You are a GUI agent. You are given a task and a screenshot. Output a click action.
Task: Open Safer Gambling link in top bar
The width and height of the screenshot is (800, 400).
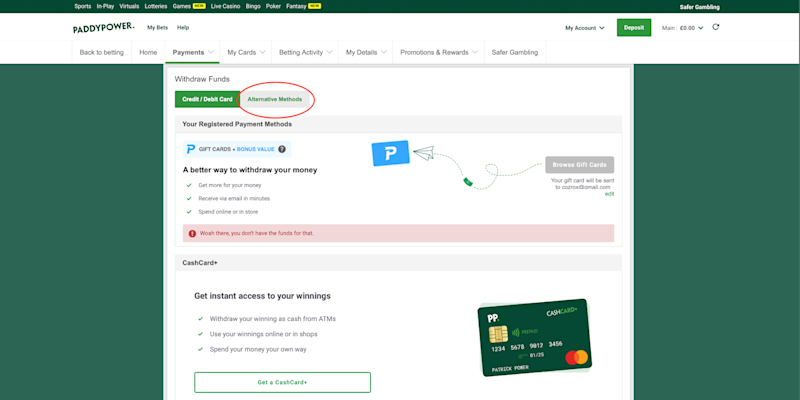coord(699,7)
